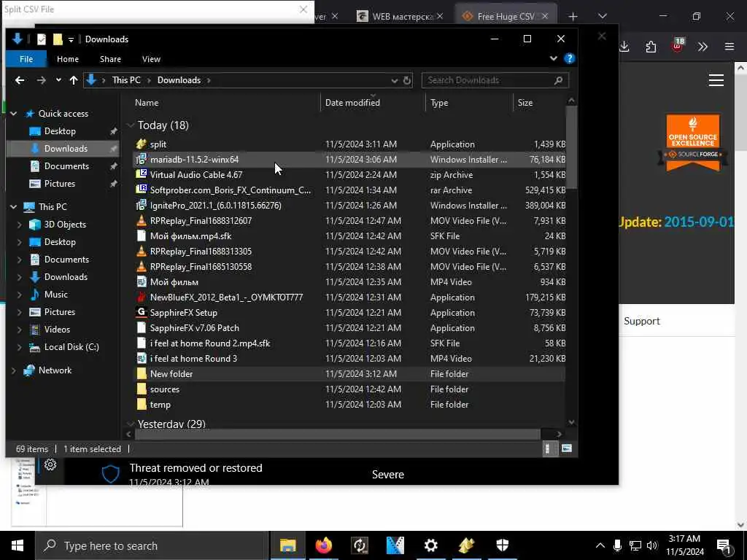Viewport: 747px width, 560px height.
Task: Collapse the This PC tree node
Action: tap(14, 206)
